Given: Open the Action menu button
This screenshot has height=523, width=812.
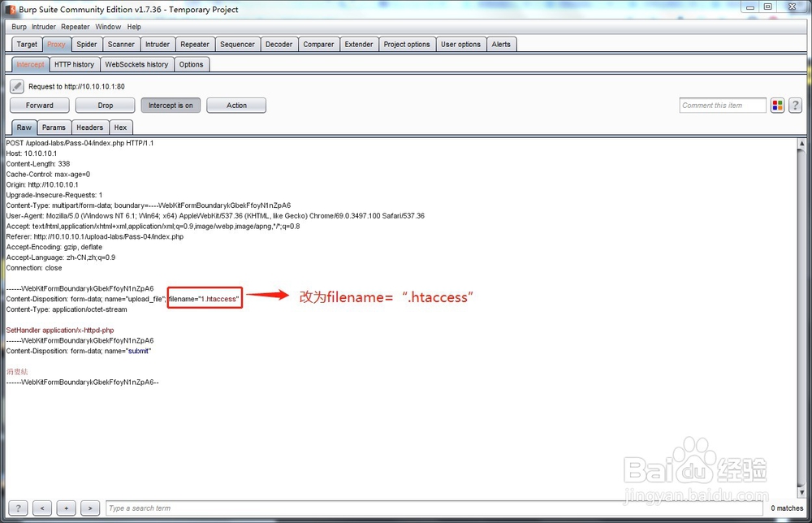Looking at the screenshot, I should coord(236,106).
